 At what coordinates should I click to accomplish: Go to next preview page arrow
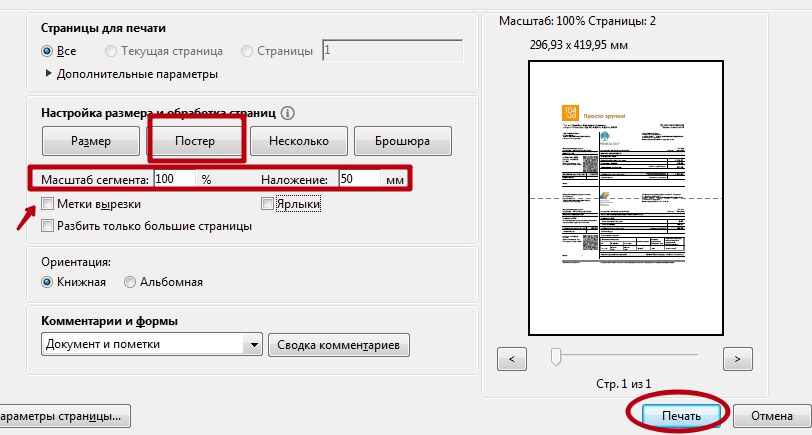pos(737,357)
